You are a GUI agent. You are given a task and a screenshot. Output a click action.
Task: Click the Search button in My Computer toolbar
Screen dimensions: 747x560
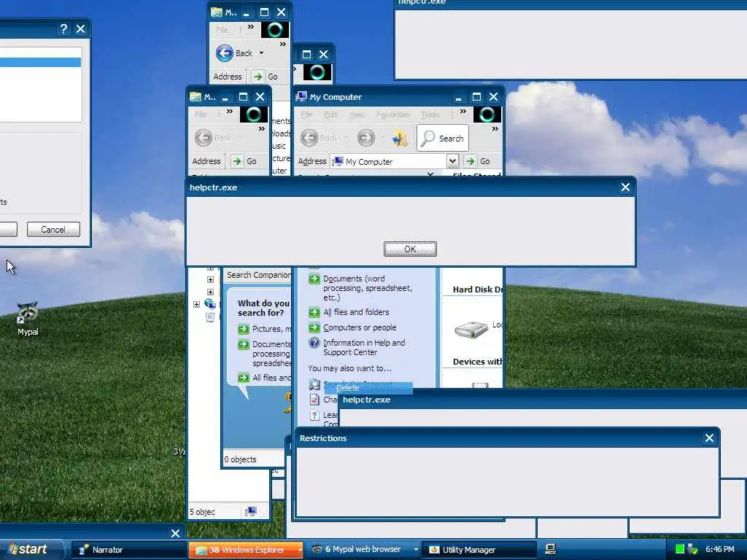click(x=443, y=138)
